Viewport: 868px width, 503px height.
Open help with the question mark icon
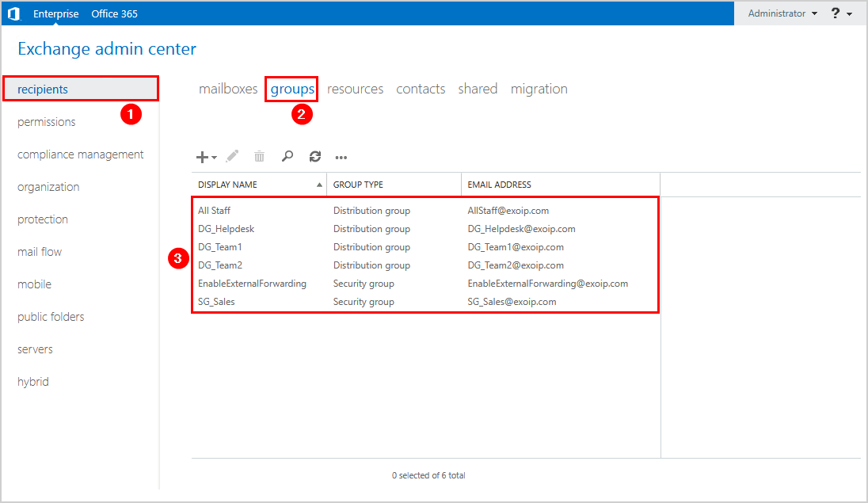coord(835,13)
